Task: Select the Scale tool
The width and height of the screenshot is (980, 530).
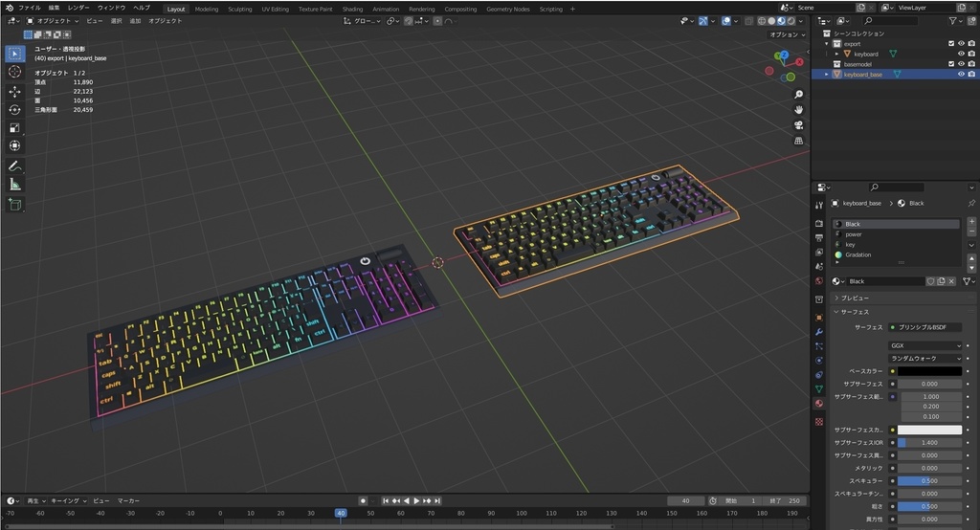Action: pos(15,127)
